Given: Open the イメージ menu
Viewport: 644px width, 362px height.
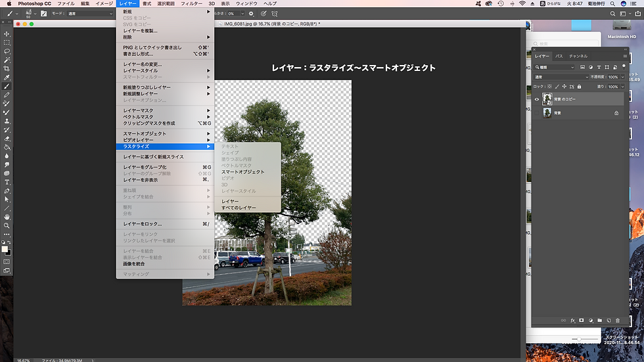Looking at the screenshot, I should 104,3.
